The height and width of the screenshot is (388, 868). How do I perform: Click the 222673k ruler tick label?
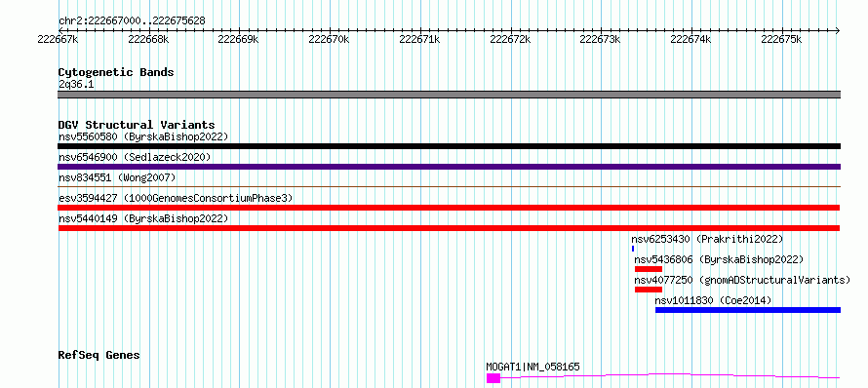pyautogui.click(x=601, y=39)
